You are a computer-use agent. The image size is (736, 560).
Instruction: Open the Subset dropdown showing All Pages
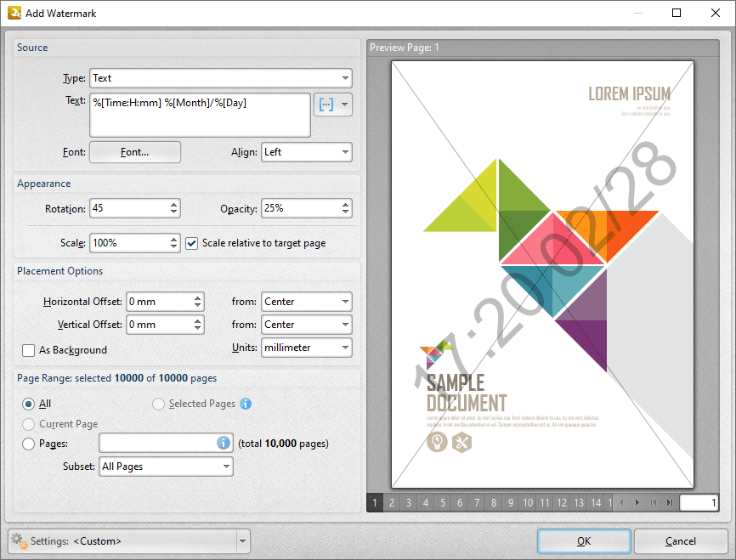click(166, 466)
